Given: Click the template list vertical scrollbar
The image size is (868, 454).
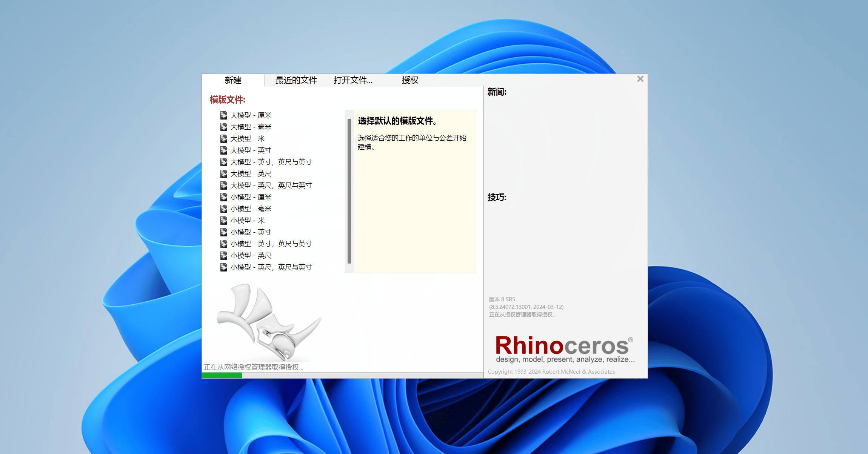Looking at the screenshot, I should pos(349,191).
